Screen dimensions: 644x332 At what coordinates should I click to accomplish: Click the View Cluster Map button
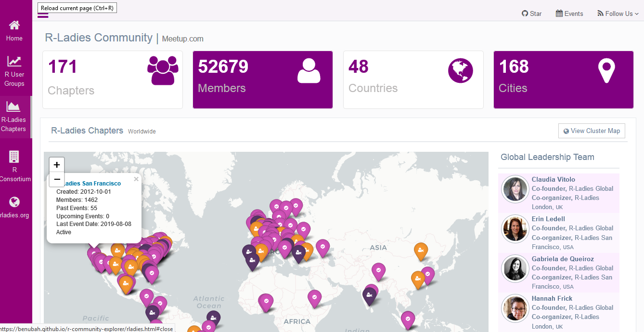point(592,131)
